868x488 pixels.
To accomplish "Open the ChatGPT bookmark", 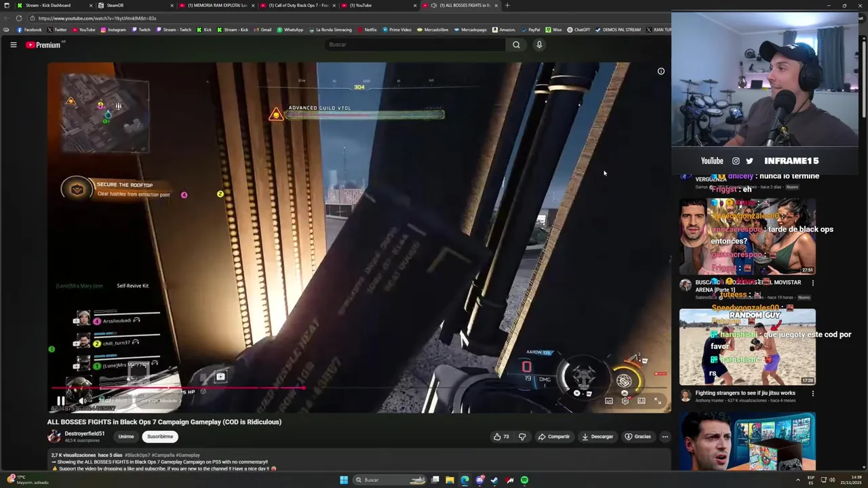I will [x=578, y=30].
